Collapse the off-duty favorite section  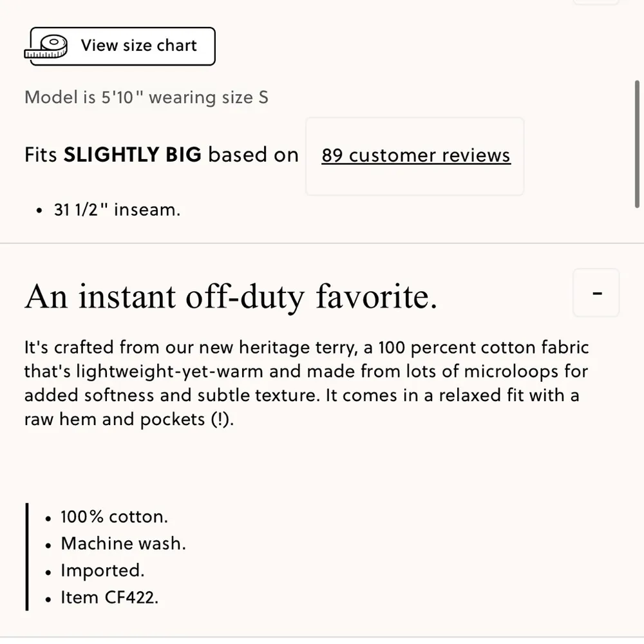[x=596, y=293]
